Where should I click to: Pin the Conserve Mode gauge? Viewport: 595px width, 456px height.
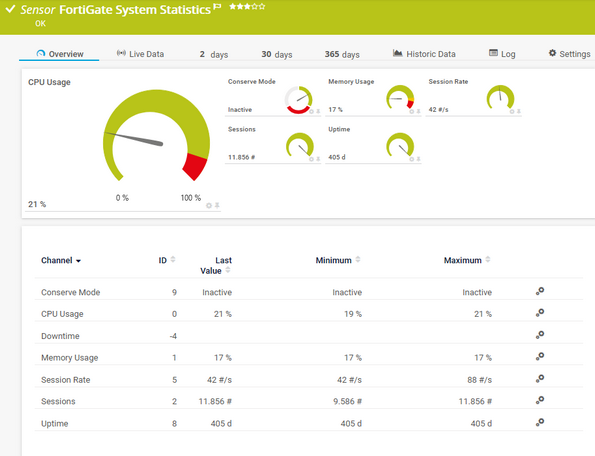318,112
